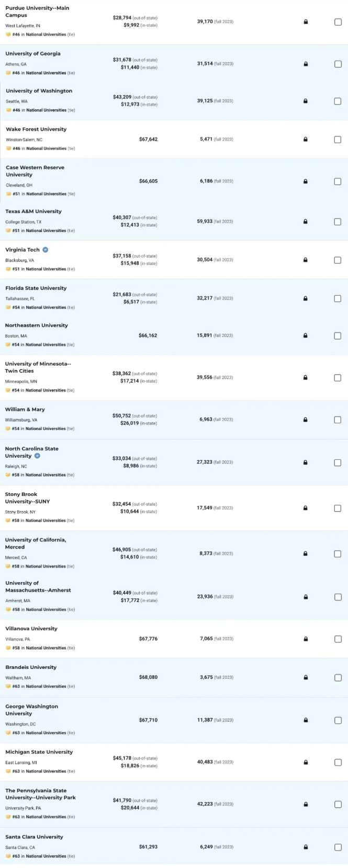Image resolution: width=348 pixels, height=868 pixels.
Task: Select the checkbox for William & Mary
Action: pyautogui.click(x=338, y=420)
